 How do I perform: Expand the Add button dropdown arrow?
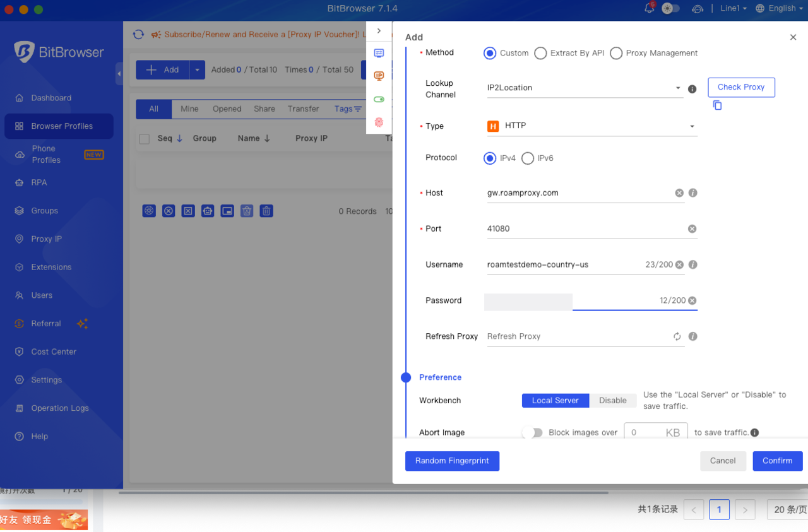(x=197, y=70)
